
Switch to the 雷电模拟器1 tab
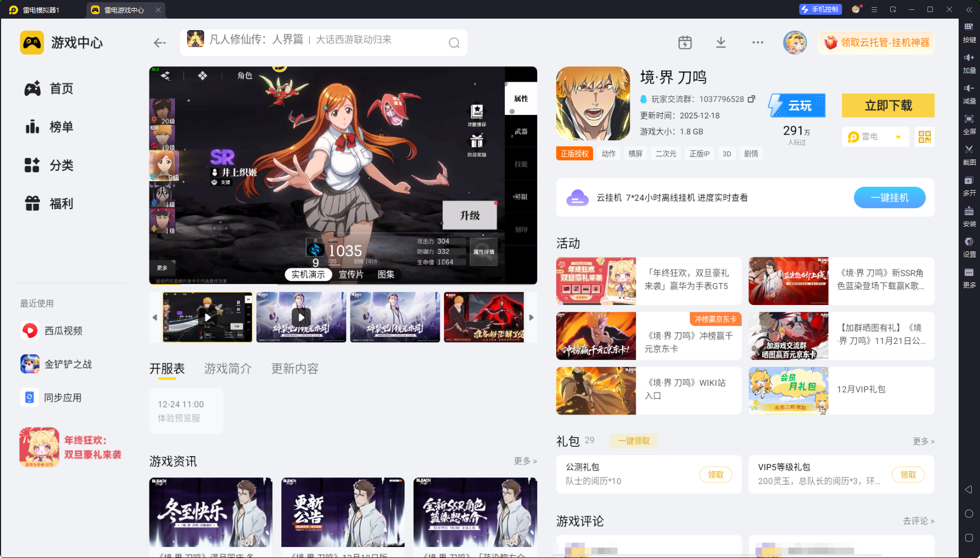coord(42,10)
